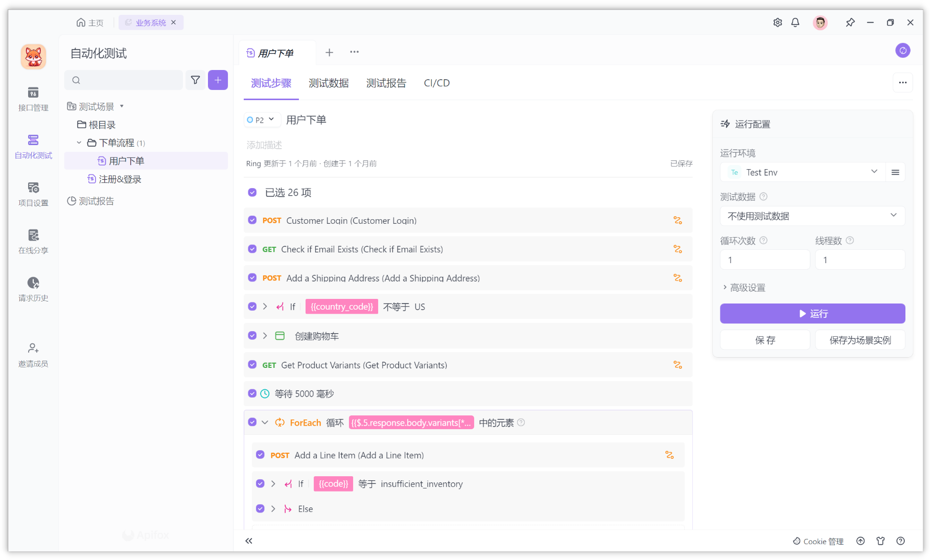Open the 在线分享 panel
The width and height of the screenshot is (932, 560).
(33, 241)
